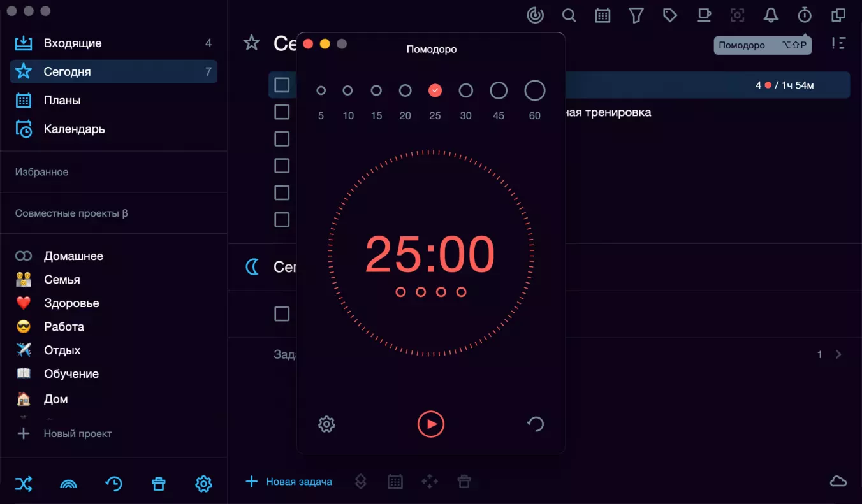Click the coffee cup break icon
The height and width of the screenshot is (504, 862).
click(703, 15)
